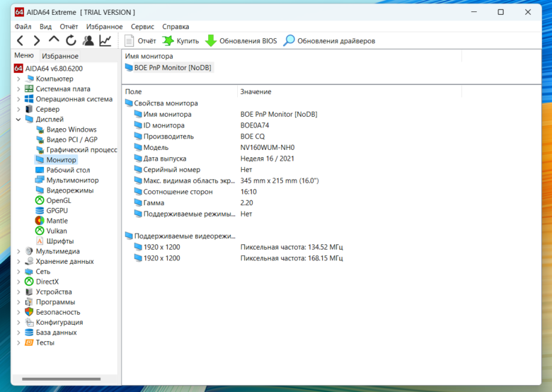Screen dimensions: 552x392
Task: Expand the Безопасность node
Action: (x=18, y=312)
